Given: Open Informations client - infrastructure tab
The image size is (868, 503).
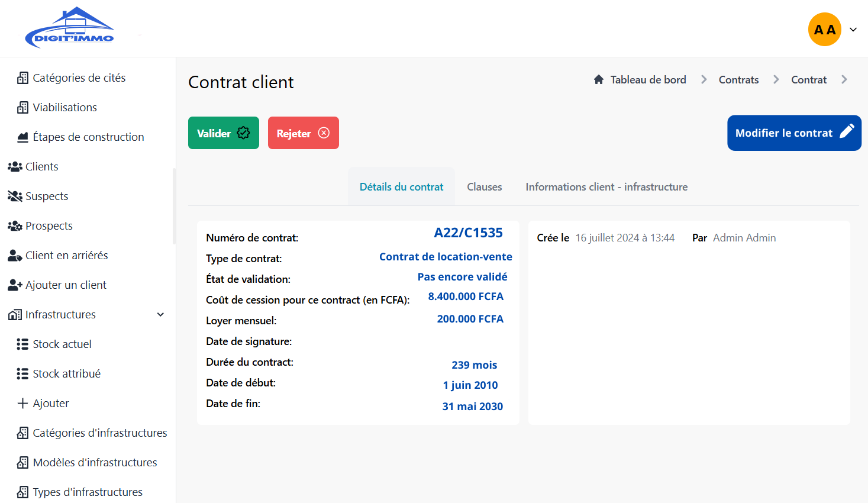Looking at the screenshot, I should point(606,187).
